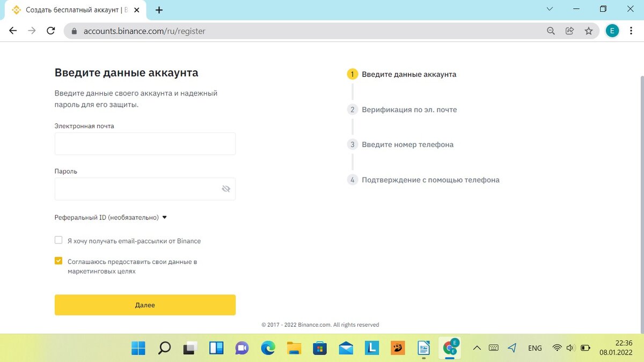Open the tab search chevron
This screenshot has width=644, height=362.
(x=550, y=9)
